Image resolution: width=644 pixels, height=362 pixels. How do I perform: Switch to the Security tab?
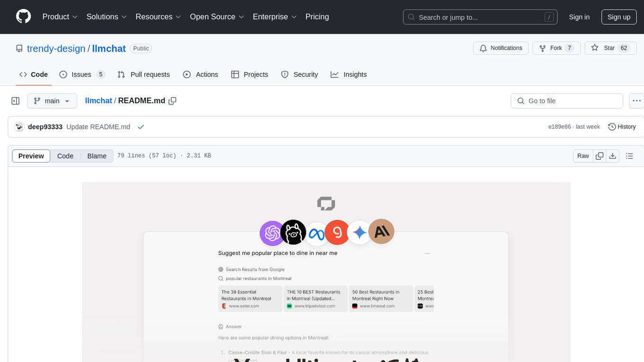[x=299, y=74]
